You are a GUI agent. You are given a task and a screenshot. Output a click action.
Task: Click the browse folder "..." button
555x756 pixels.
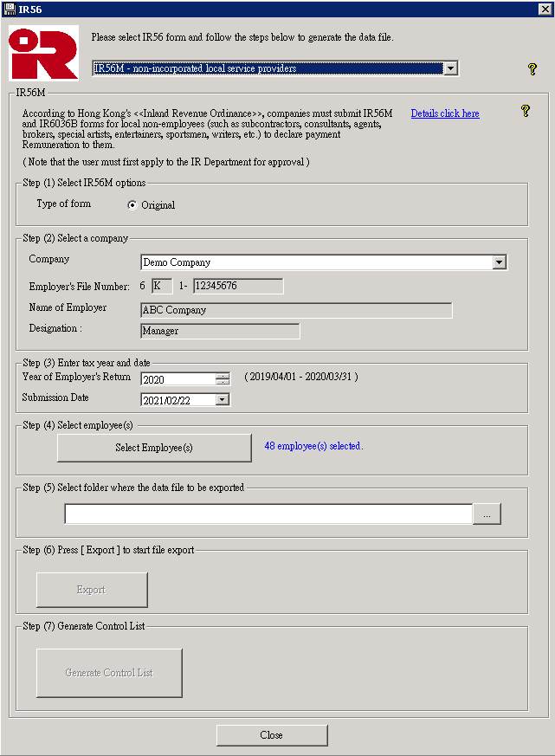pos(487,514)
